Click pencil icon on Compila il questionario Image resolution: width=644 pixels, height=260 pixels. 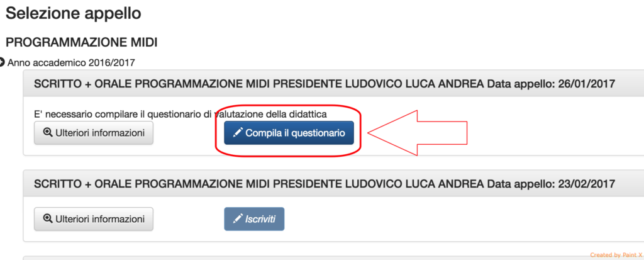pos(237,133)
